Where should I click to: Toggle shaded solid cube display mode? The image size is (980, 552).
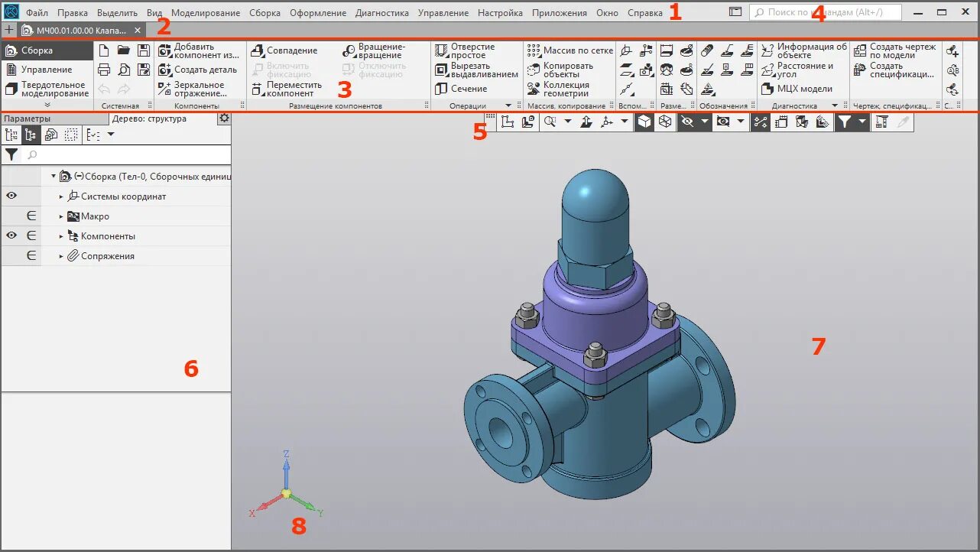click(644, 122)
